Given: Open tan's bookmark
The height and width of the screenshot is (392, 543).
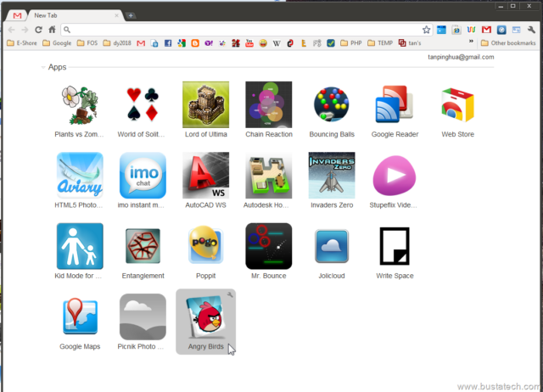Looking at the screenshot, I should tap(410, 43).
